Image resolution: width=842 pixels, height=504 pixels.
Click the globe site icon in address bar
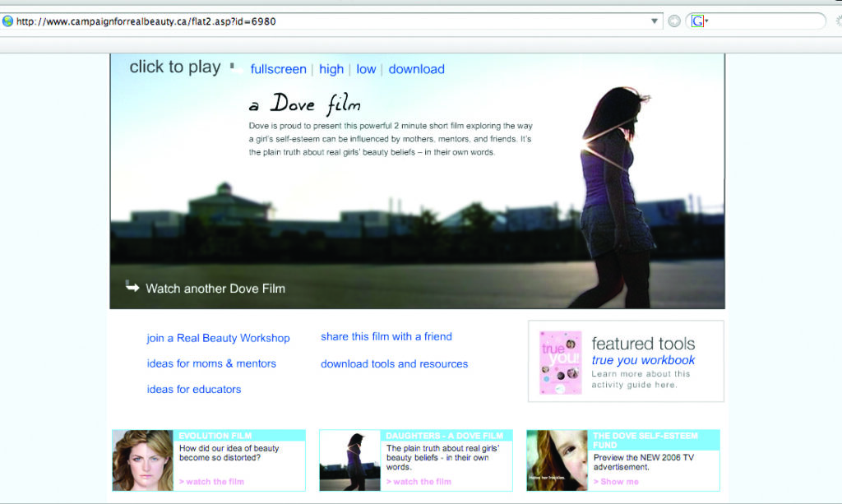click(8, 21)
